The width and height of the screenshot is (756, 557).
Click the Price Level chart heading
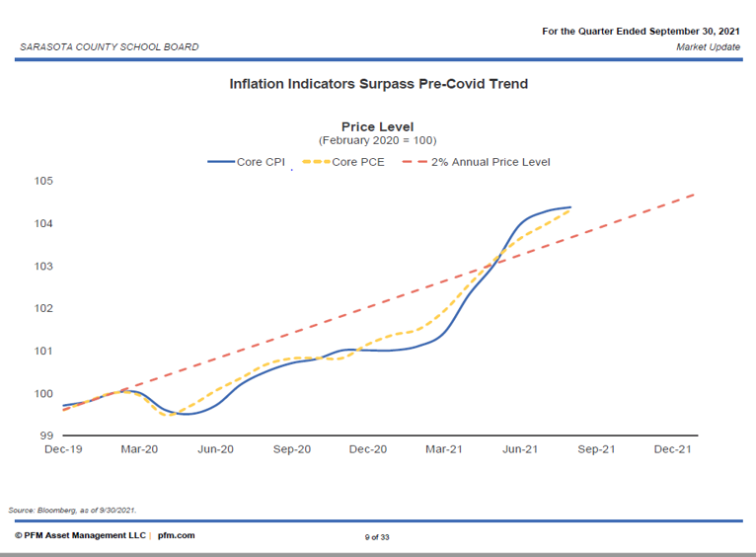pyautogui.click(x=377, y=126)
